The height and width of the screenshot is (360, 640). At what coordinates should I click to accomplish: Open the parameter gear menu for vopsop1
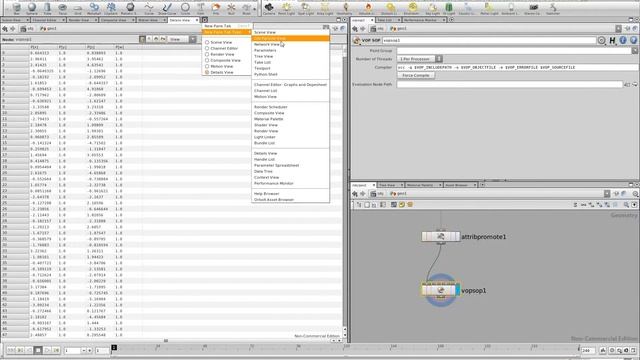[x=602, y=40]
